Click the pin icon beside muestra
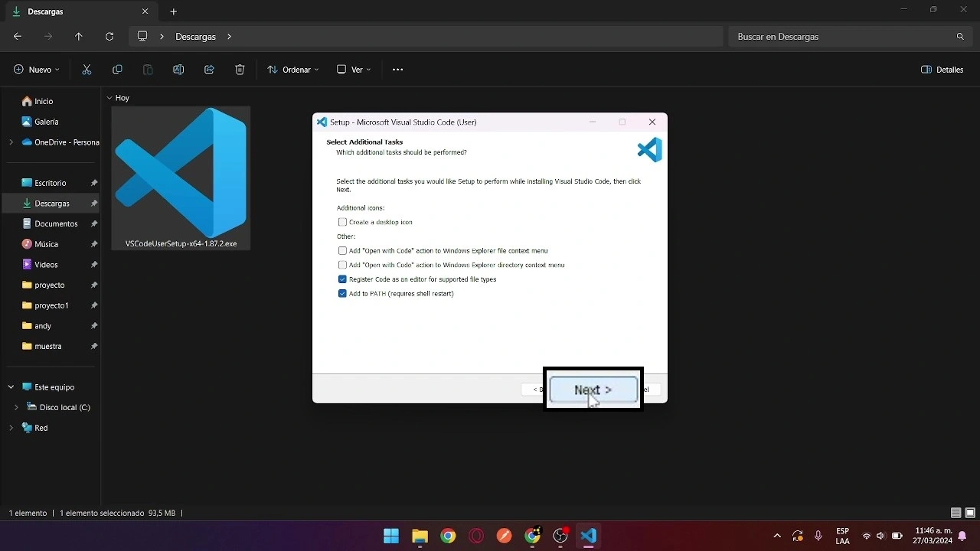Image resolution: width=980 pixels, height=551 pixels. pos(94,346)
